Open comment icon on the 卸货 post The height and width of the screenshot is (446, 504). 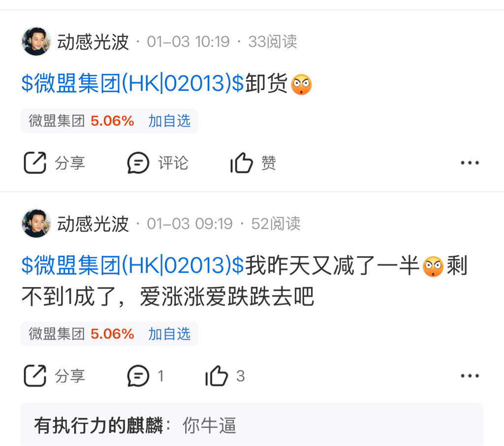point(138,163)
